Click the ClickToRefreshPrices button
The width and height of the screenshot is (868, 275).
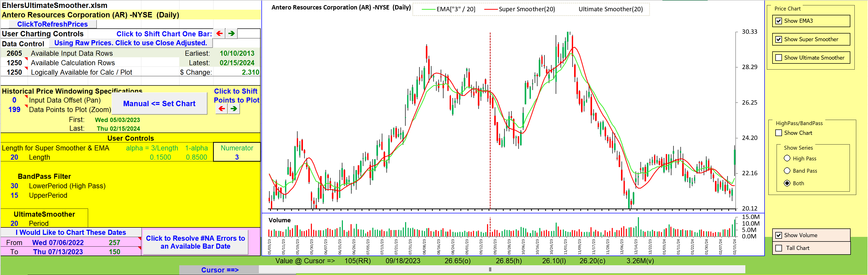[x=52, y=24]
